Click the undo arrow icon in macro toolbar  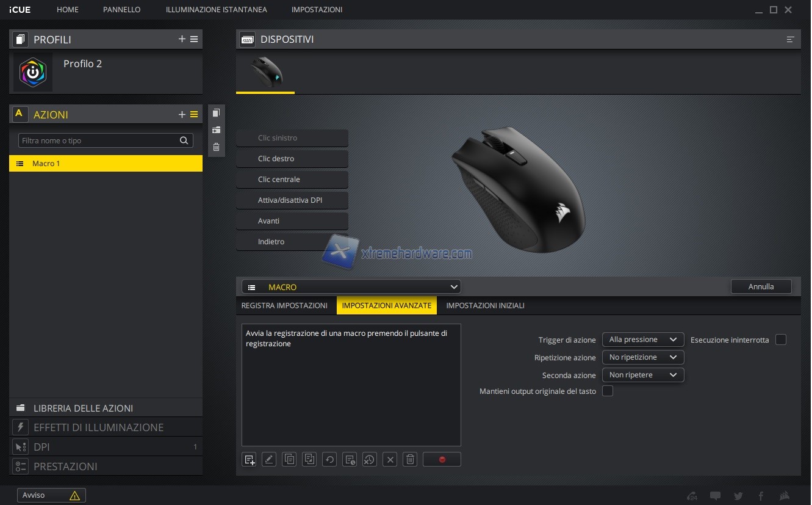tap(329, 460)
